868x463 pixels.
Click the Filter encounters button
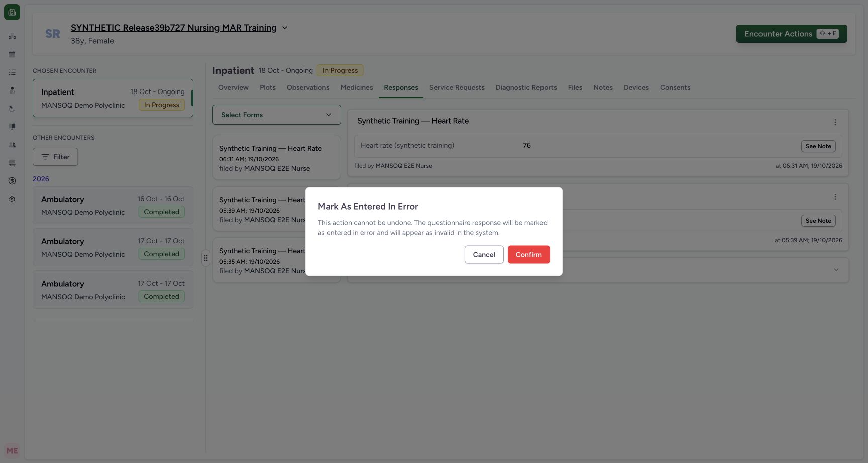(55, 157)
